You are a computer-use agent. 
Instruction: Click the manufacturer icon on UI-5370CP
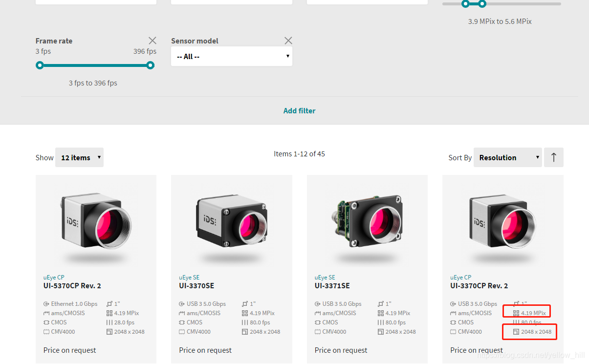(x=46, y=313)
